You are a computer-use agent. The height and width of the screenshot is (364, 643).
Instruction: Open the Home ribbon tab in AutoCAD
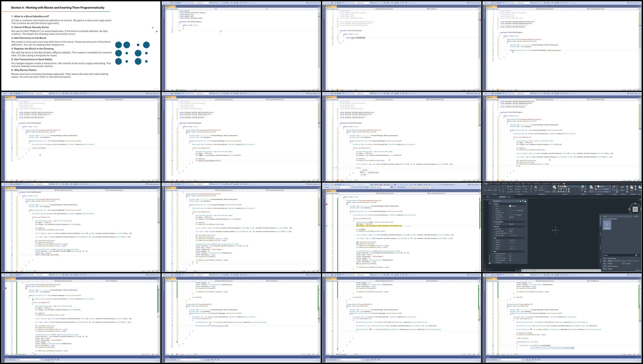[486, 184]
